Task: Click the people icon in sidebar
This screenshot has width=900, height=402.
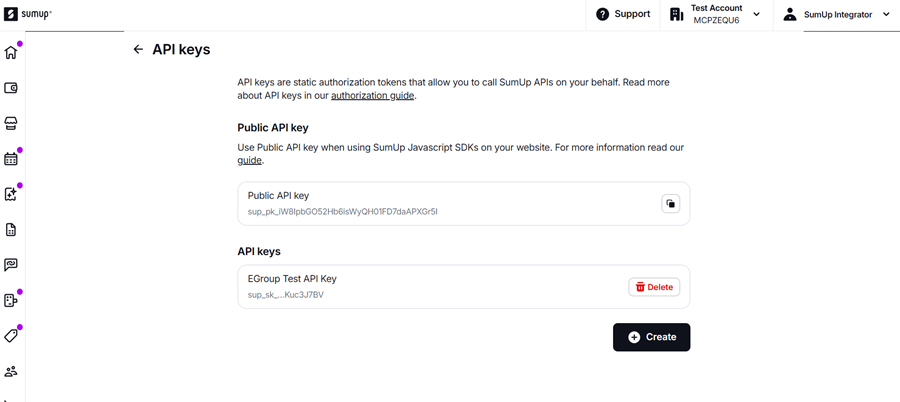Action: point(11,371)
